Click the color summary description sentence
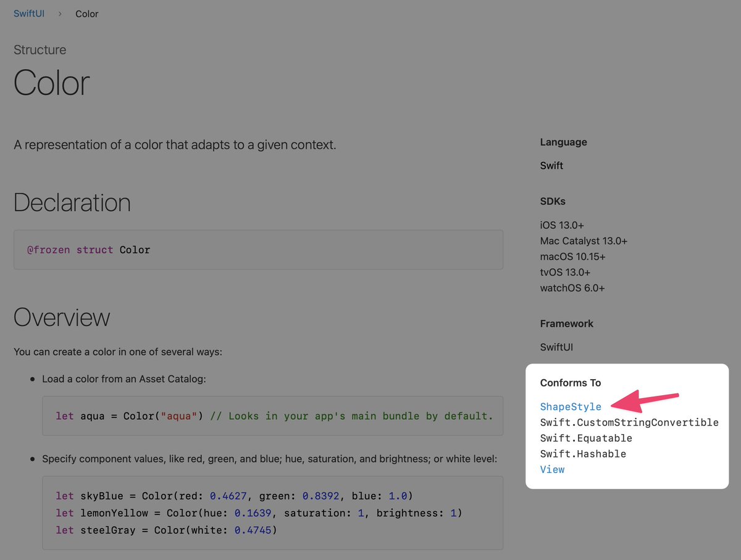This screenshot has height=560, width=741. coord(175,145)
